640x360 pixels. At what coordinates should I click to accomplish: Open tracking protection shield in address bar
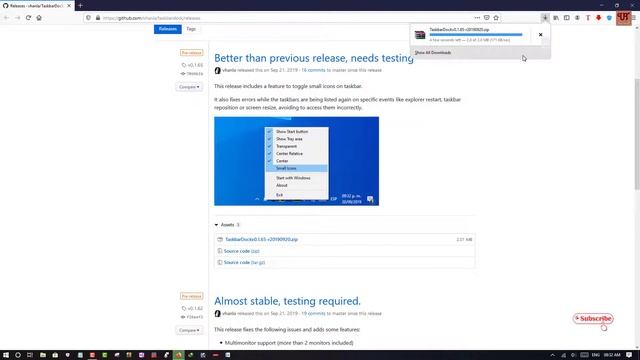tap(89, 18)
